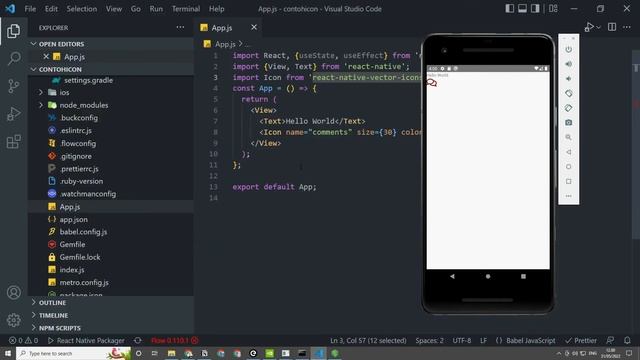The width and height of the screenshot is (640, 360).
Task: Click the LF end of line setting
Action: click(483, 340)
